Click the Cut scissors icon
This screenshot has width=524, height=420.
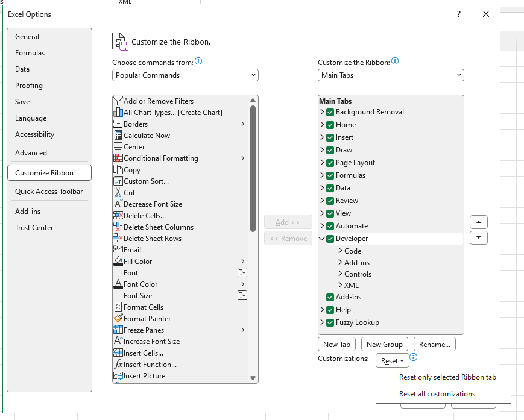pos(118,192)
